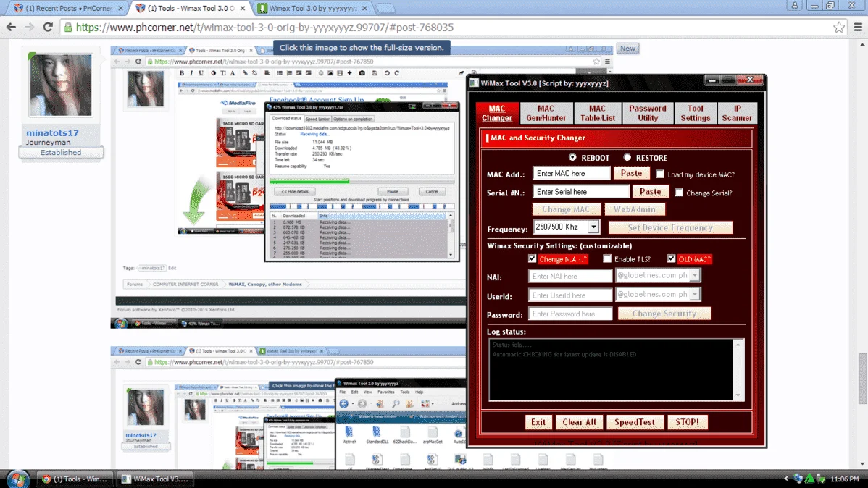Click the minatots17 username link

[52, 132]
